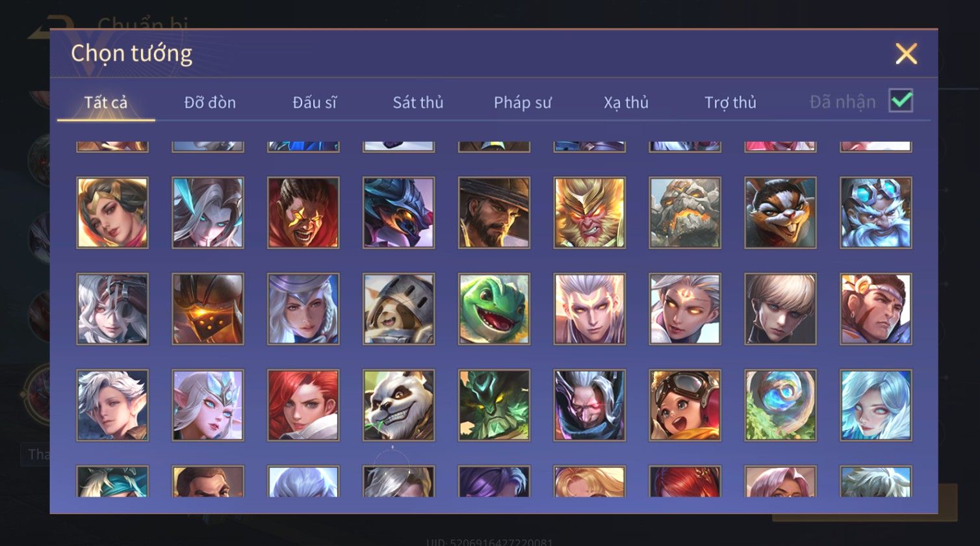Select the bear in knight helmet hero

[398, 309]
